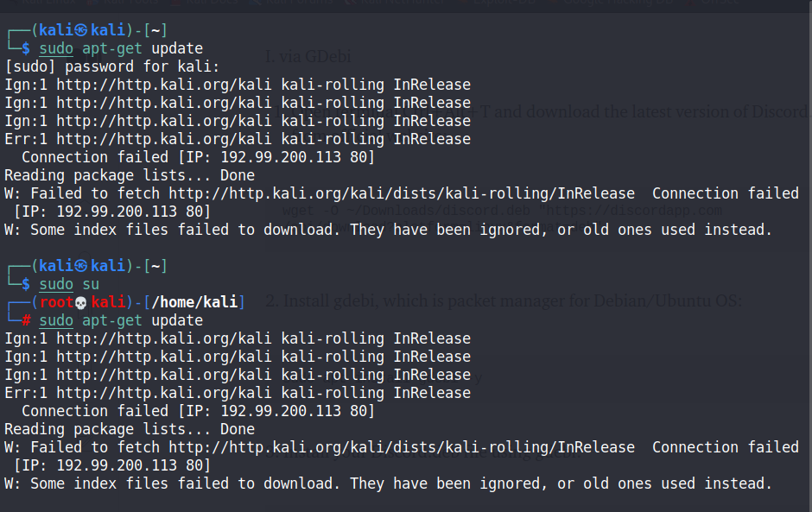Click the ㉿ symbol in the prompt above 'sudo su'
Viewport: 812px width, 512px height.
(x=82, y=266)
